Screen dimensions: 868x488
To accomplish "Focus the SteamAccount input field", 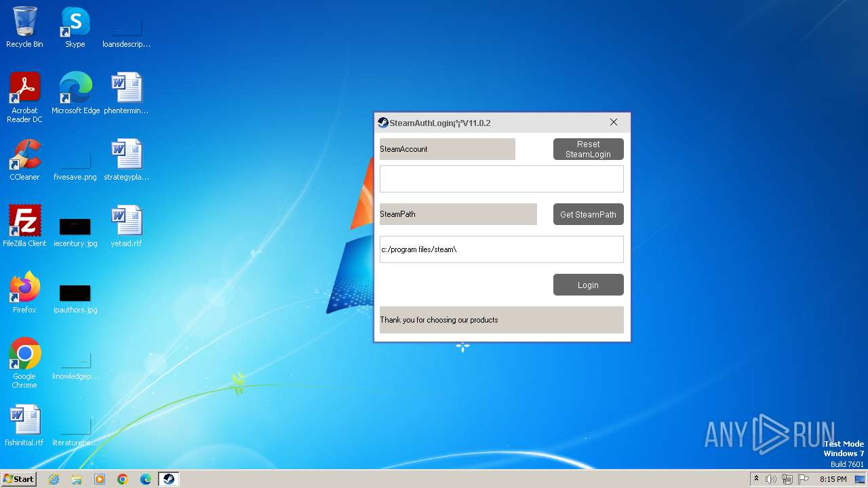I will [502, 179].
